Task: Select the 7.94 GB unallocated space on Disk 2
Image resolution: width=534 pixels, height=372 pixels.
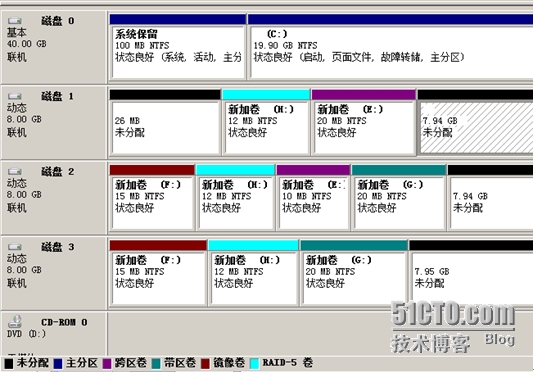Action: [490, 197]
